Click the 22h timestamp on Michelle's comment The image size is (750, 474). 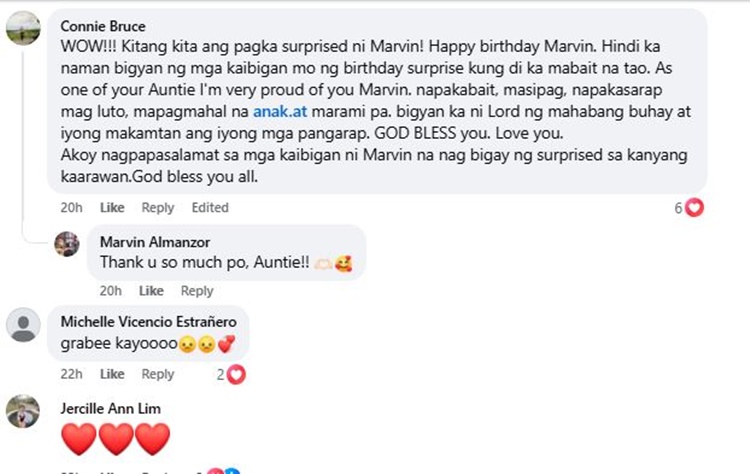(71, 374)
